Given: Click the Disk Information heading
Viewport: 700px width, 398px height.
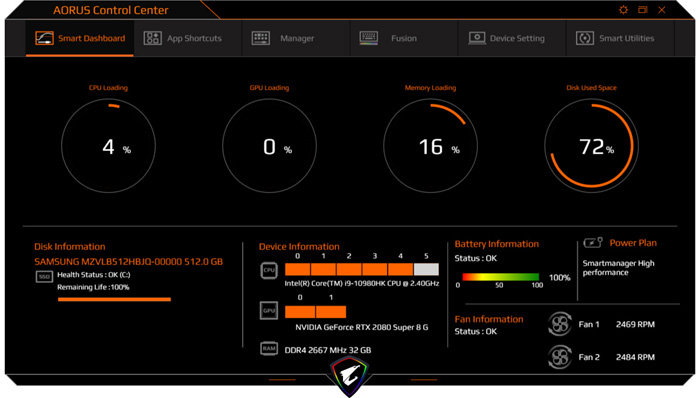Looking at the screenshot, I should pyautogui.click(x=70, y=247).
